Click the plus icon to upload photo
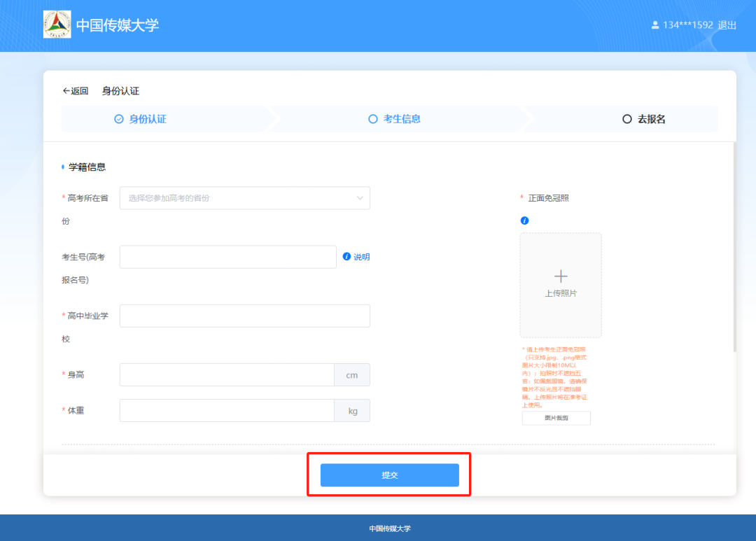 pyautogui.click(x=561, y=276)
